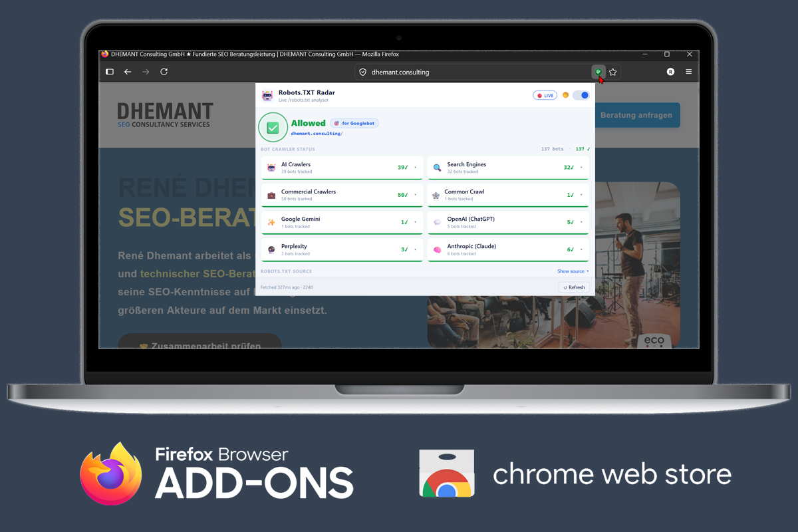The width and height of the screenshot is (798, 532).
Task: Go back with the browser back arrow
Action: pyautogui.click(x=128, y=72)
